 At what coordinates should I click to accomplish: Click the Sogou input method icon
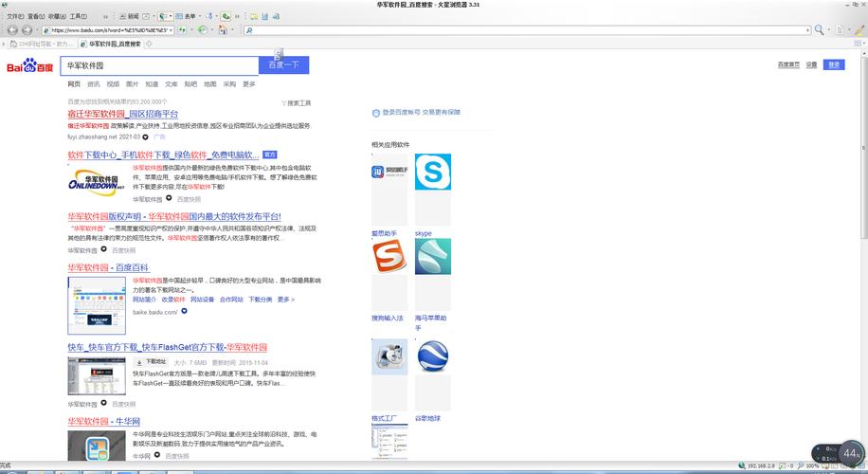click(x=388, y=257)
